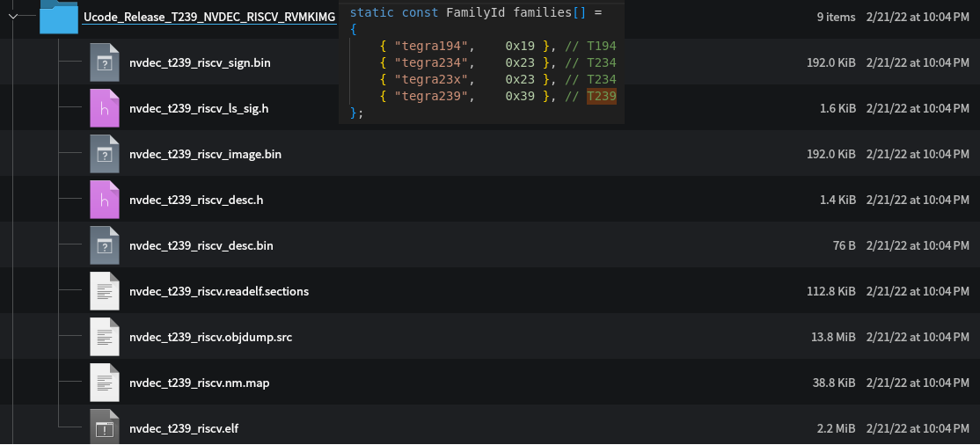Click the objdump.src text file icon
The image size is (980, 445).
point(105,336)
